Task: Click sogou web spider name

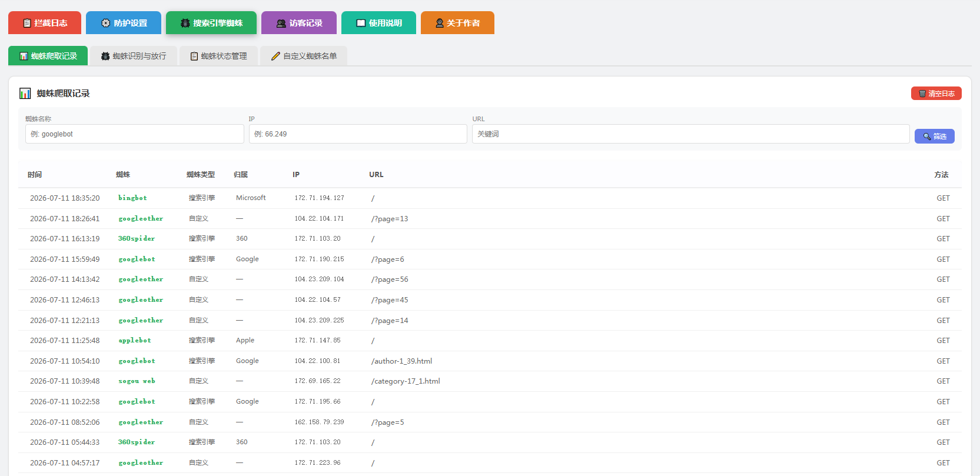Action: (x=137, y=381)
